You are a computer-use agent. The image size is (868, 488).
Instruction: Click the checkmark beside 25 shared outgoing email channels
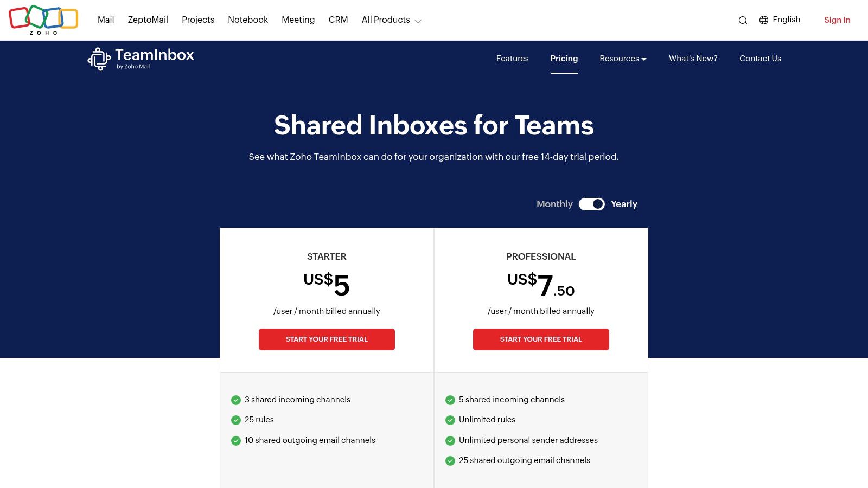tap(450, 460)
